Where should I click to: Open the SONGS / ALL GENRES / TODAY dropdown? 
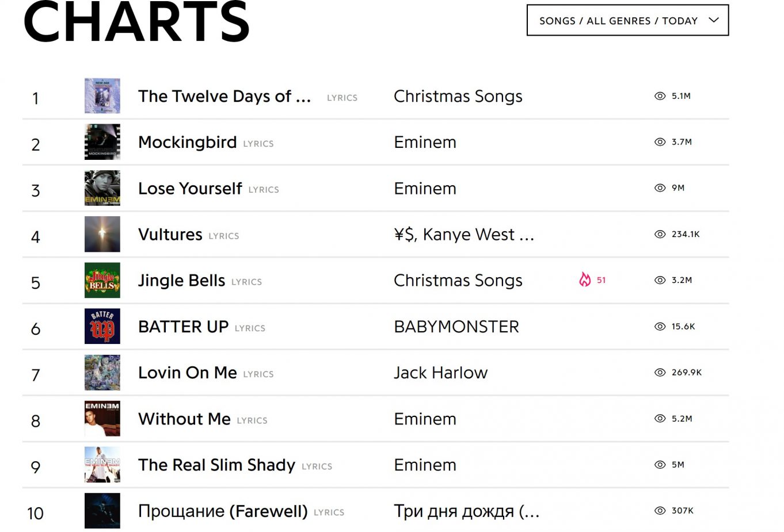(627, 20)
